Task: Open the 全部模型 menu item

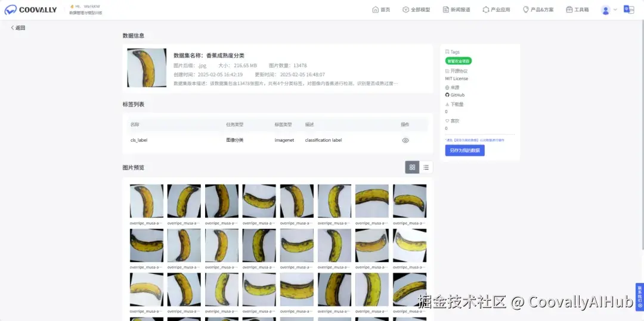Action: tap(416, 10)
